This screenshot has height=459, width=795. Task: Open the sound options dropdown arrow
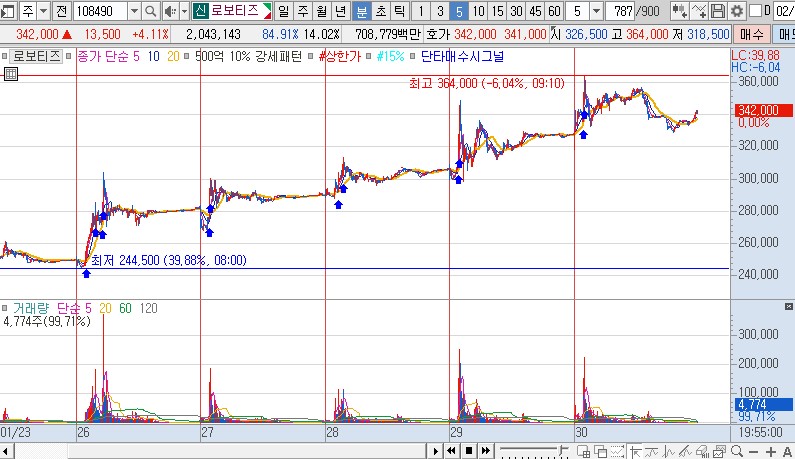coord(184,11)
